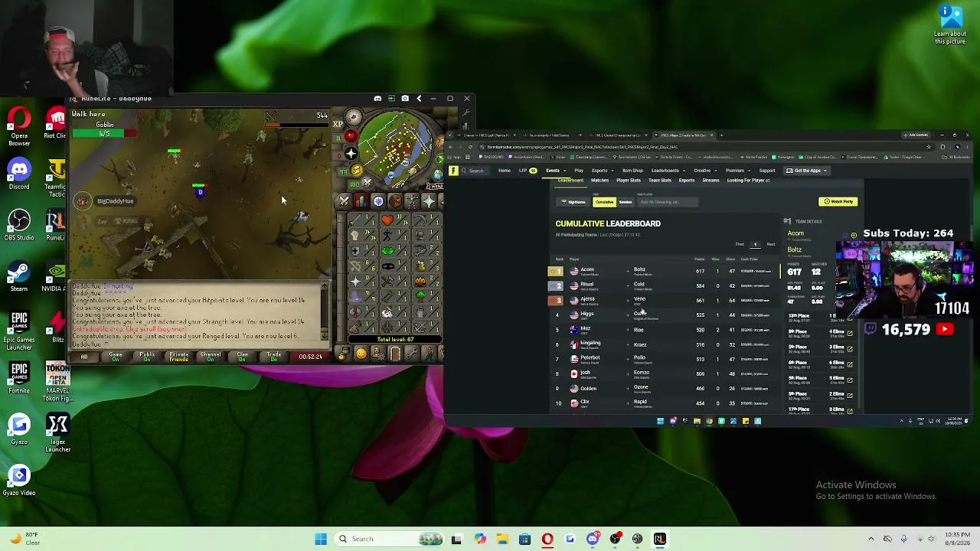Screen dimensions: 980x551
Task: Expand the Esports dropdown in site navbar
Action: [x=602, y=171]
